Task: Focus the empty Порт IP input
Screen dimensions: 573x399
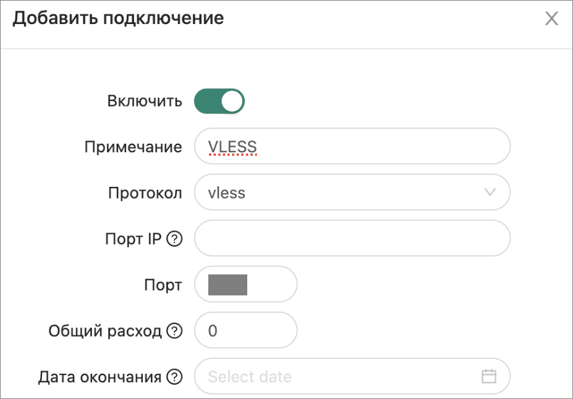Action: click(352, 238)
